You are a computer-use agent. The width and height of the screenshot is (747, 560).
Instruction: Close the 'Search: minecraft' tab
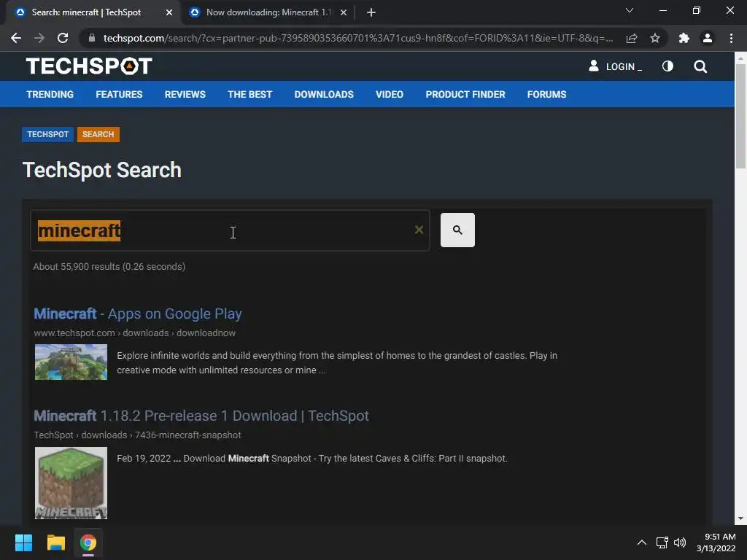[x=169, y=13]
